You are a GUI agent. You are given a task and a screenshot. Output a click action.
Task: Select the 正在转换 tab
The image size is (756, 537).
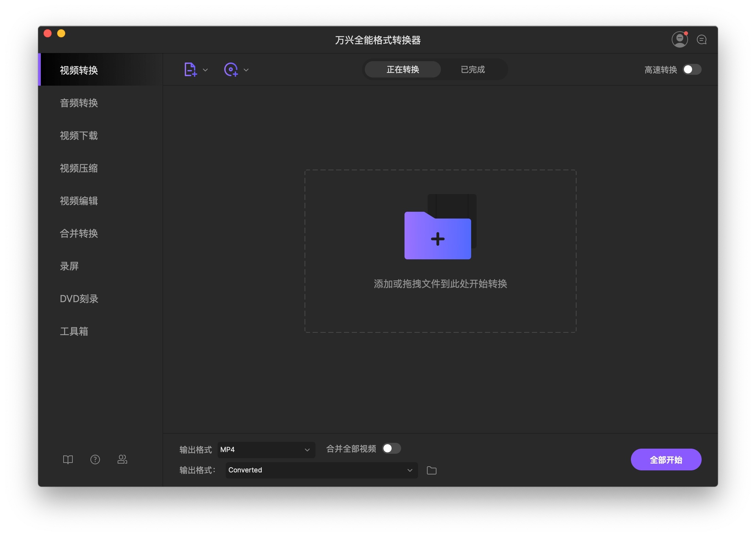[x=403, y=70]
